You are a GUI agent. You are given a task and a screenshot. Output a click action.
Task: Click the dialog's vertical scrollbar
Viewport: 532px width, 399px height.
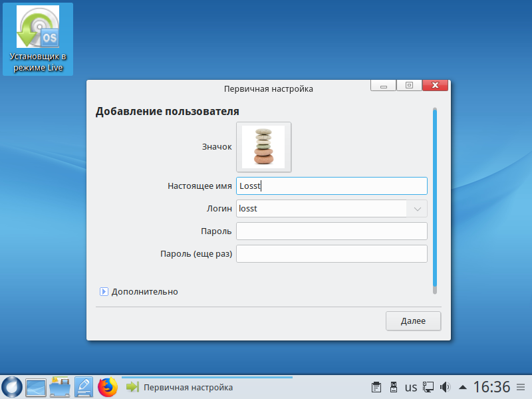(x=435, y=199)
